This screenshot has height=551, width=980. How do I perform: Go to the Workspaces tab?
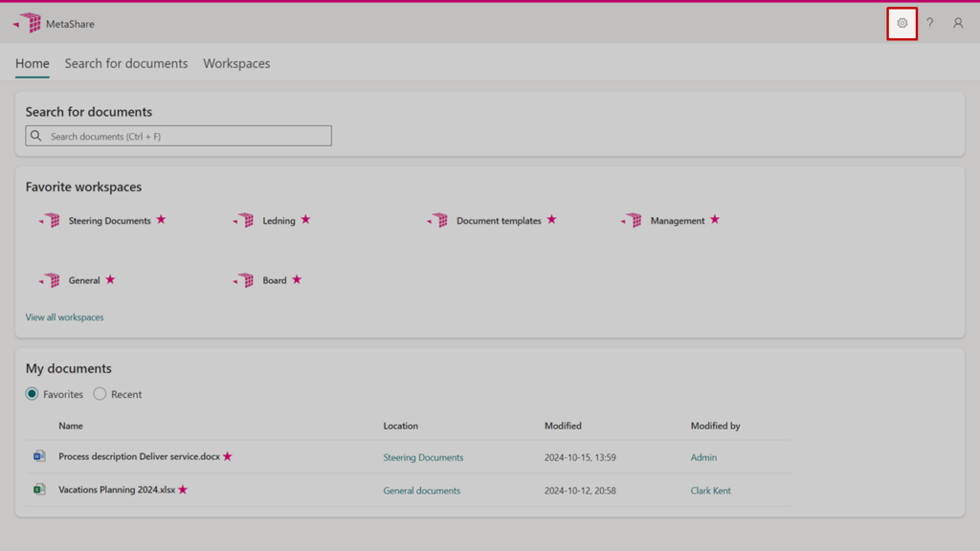[236, 64]
